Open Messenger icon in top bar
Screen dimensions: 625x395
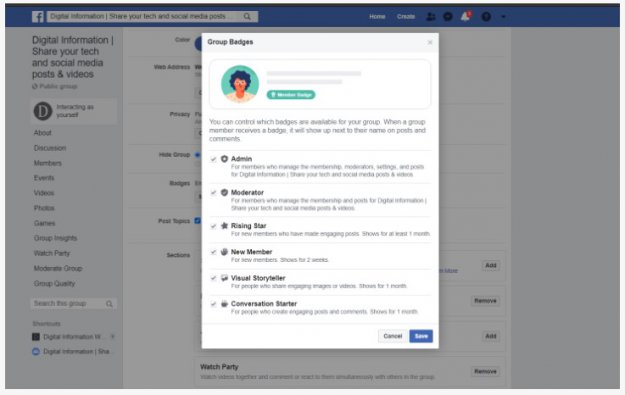(x=448, y=17)
